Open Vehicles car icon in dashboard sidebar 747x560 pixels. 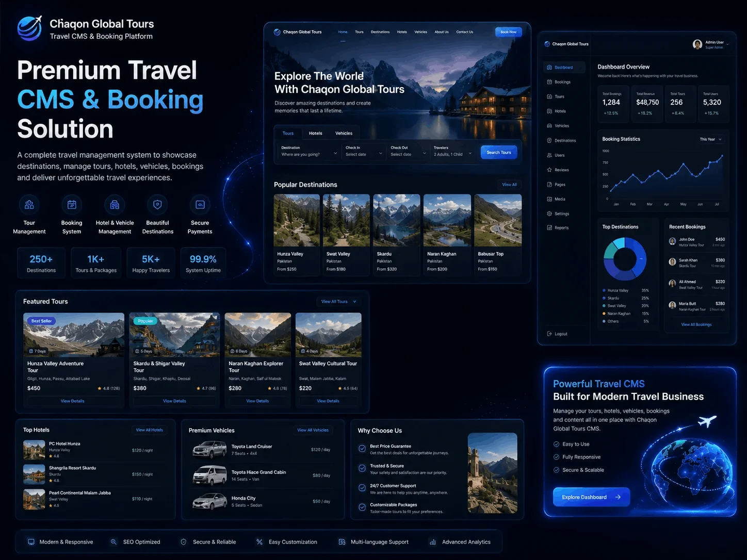[549, 126]
